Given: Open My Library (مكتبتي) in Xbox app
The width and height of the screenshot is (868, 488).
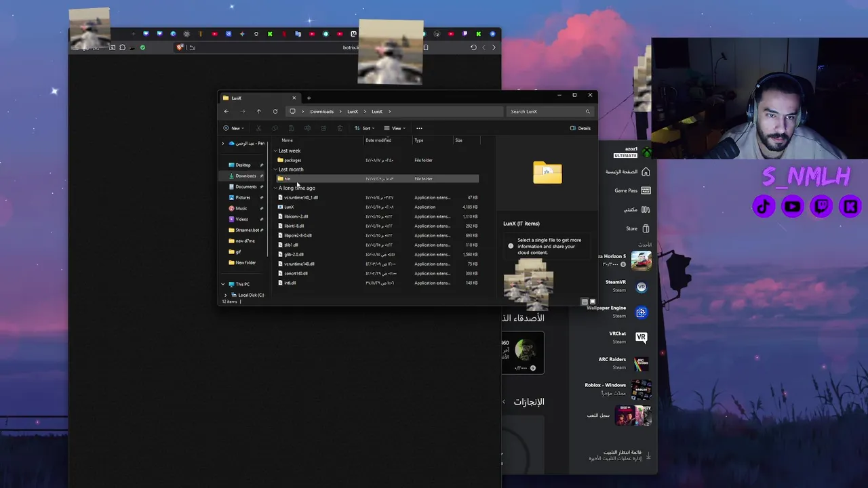Looking at the screenshot, I should 637,209.
